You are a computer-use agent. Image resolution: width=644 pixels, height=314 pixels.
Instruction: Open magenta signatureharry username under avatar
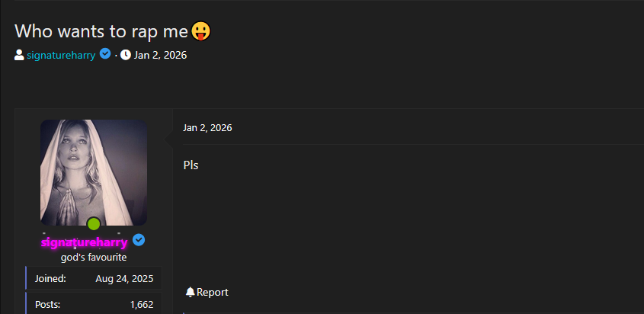(x=84, y=242)
